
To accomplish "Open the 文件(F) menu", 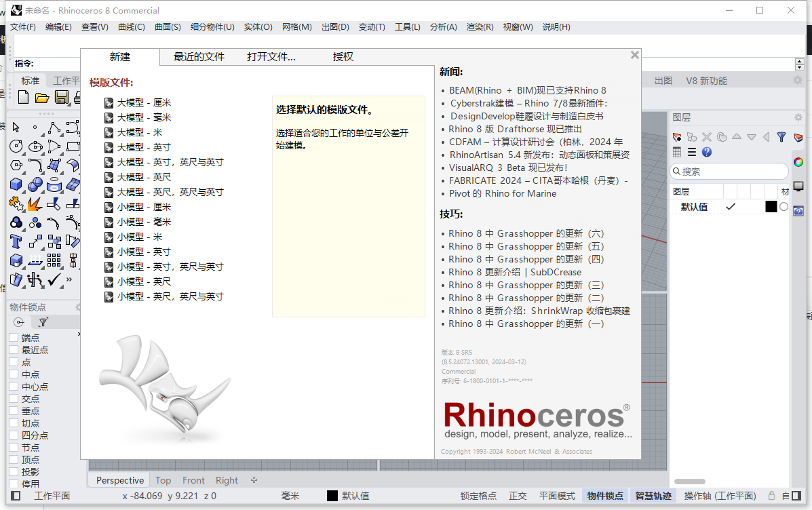I will coord(23,27).
